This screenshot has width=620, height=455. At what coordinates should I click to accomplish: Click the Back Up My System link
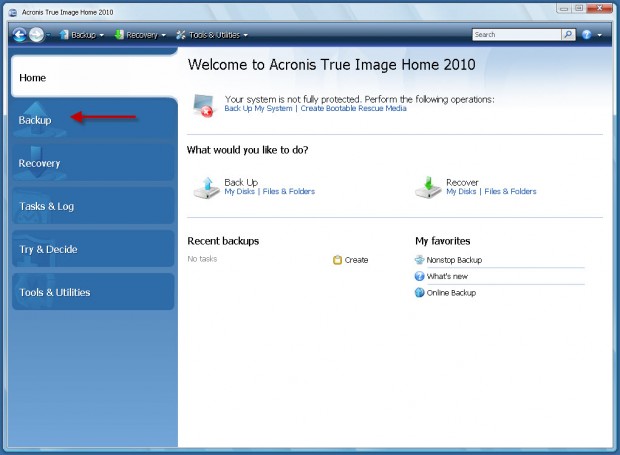[259, 108]
